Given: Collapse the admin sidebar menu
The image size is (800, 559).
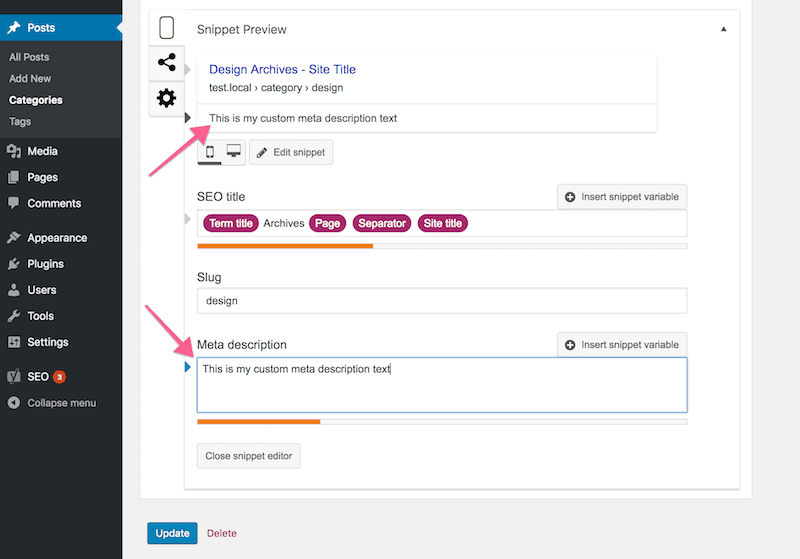Looking at the screenshot, I should point(61,403).
